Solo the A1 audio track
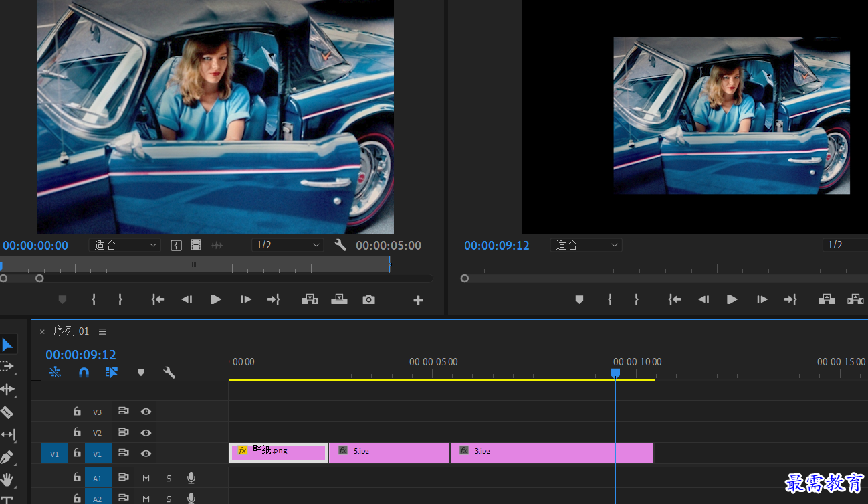 pyautogui.click(x=169, y=479)
